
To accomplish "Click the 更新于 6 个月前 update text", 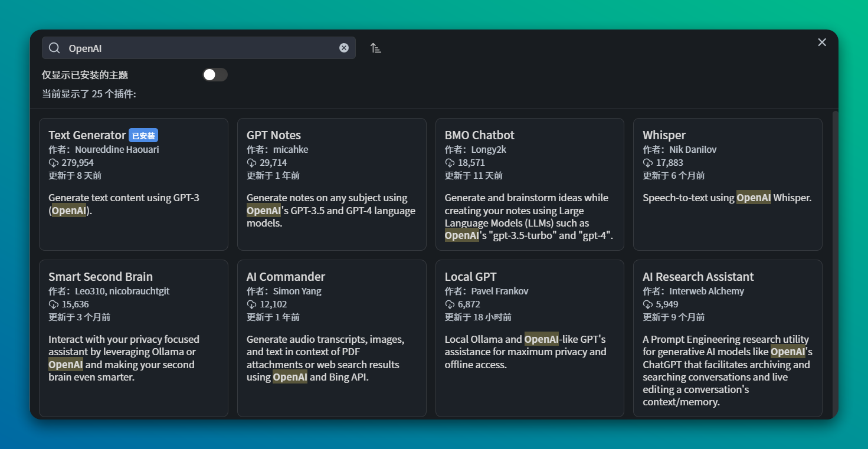I will [674, 176].
